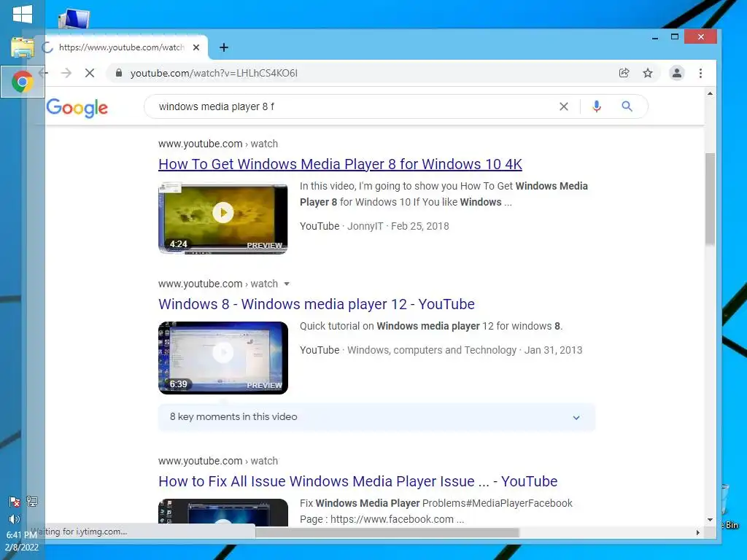Close the youtube.com/watch tab
Viewport: 747px width, 560px height.
(x=196, y=47)
